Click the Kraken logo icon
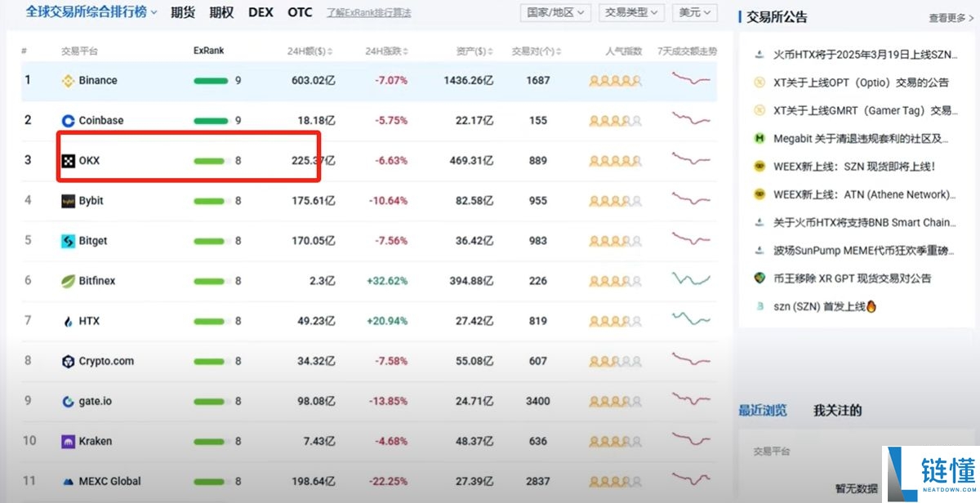The height and width of the screenshot is (503, 980). click(69, 441)
